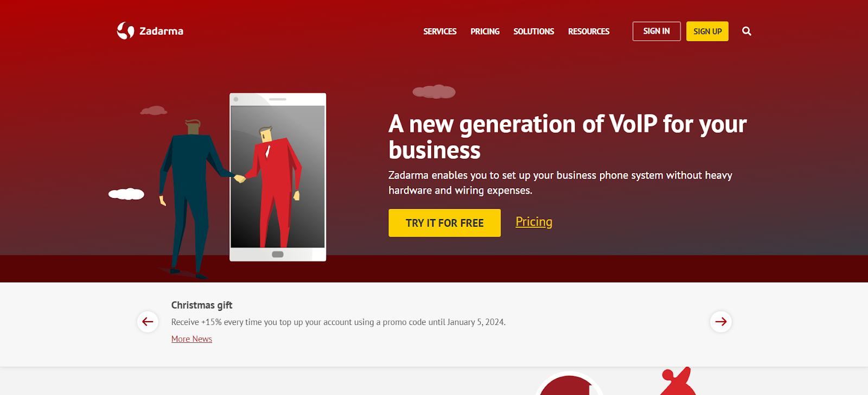Image resolution: width=868 pixels, height=395 pixels.
Task: Advance news with right arrow icon
Action: click(x=720, y=322)
